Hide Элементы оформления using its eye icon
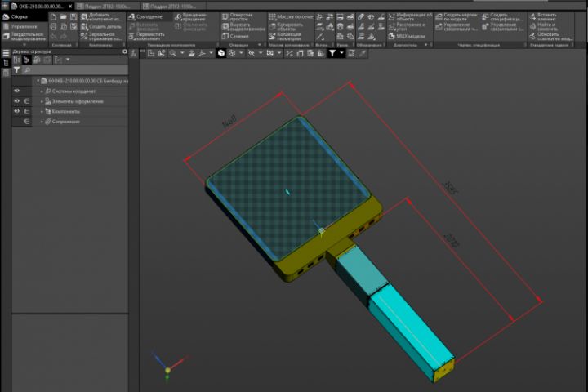588x392 pixels. (x=16, y=101)
